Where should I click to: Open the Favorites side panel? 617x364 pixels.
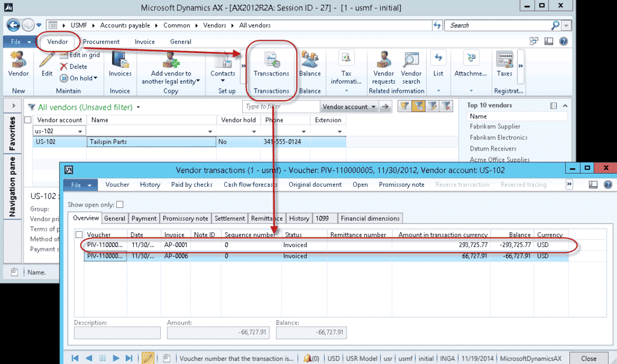coord(12,133)
